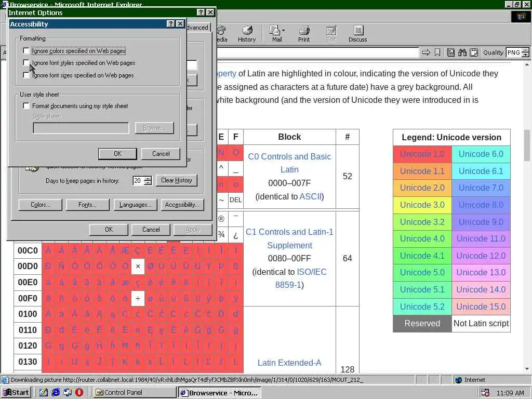Click the Go arrow next to address bar
The image size is (532, 399).
[426, 52]
